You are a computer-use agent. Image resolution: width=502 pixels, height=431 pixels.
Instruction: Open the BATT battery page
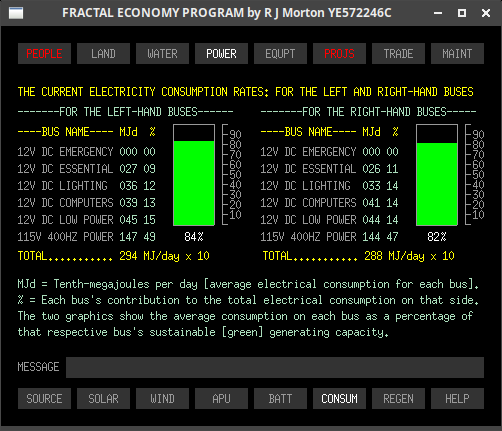click(x=280, y=398)
